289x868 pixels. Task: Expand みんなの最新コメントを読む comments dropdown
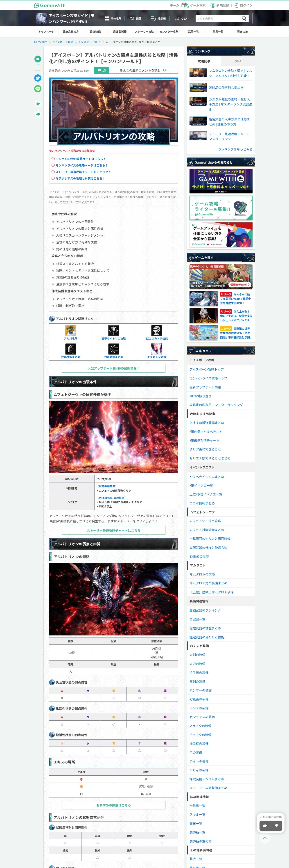pos(136,71)
